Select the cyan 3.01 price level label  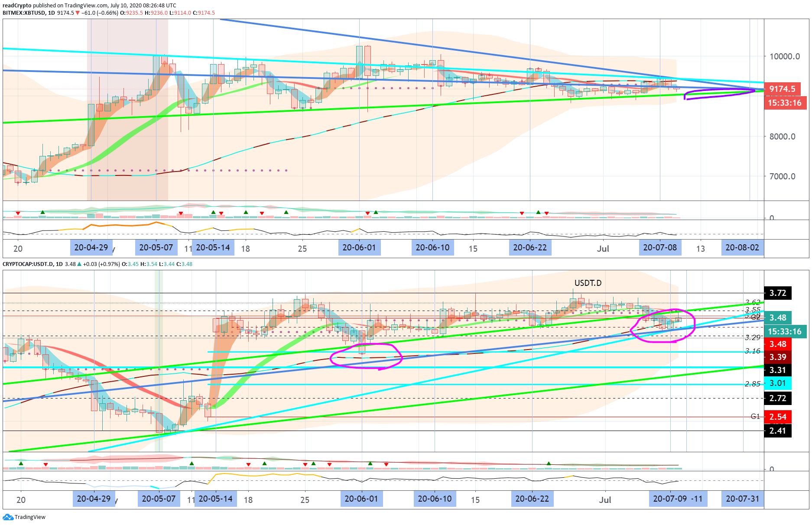(x=778, y=383)
